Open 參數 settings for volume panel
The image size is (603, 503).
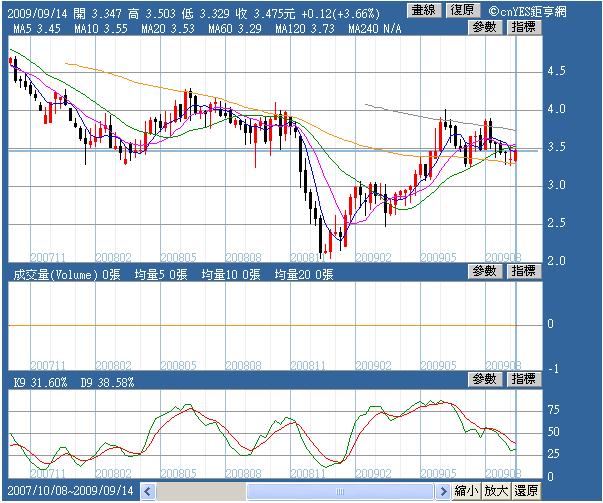(x=485, y=271)
